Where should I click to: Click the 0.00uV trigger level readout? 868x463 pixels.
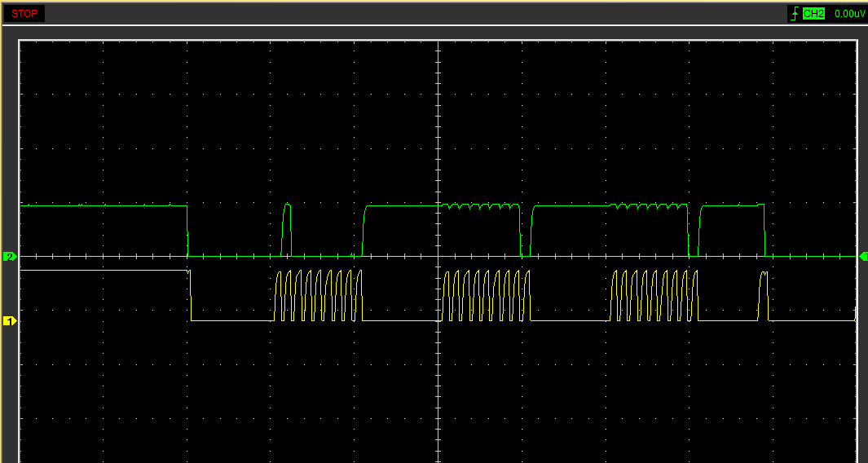848,14
